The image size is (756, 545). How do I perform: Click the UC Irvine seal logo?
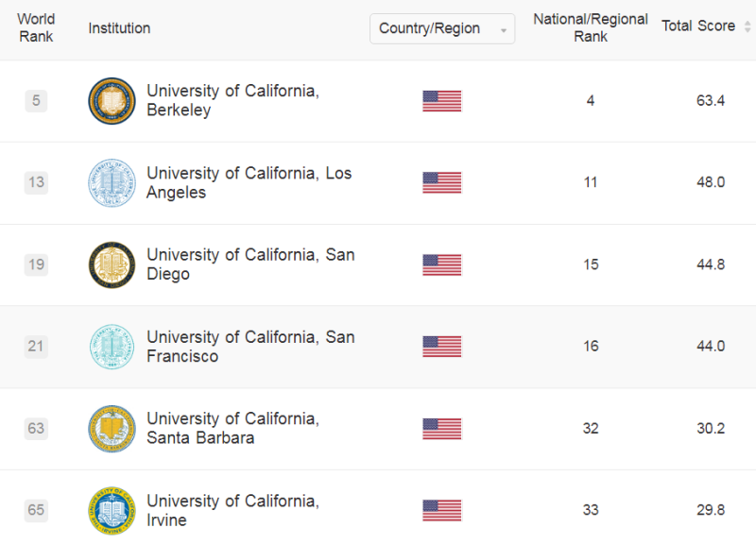click(x=112, y=510)
